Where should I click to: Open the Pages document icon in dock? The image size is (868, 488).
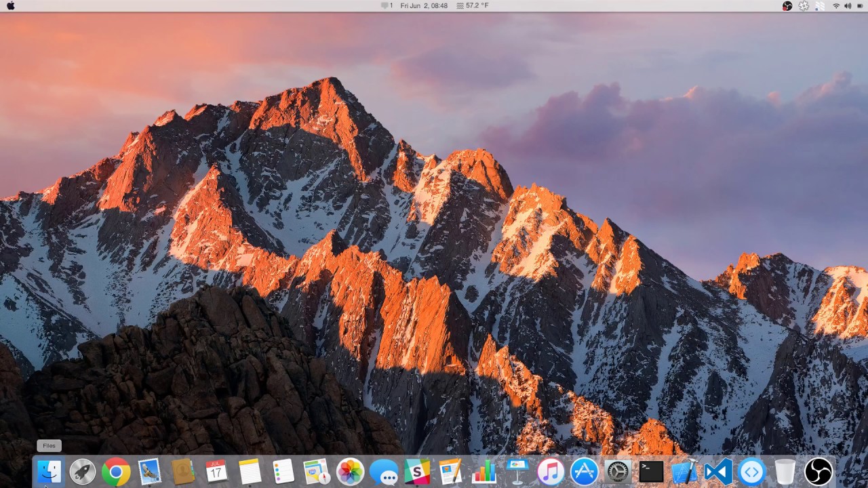[x=450, y=472]
